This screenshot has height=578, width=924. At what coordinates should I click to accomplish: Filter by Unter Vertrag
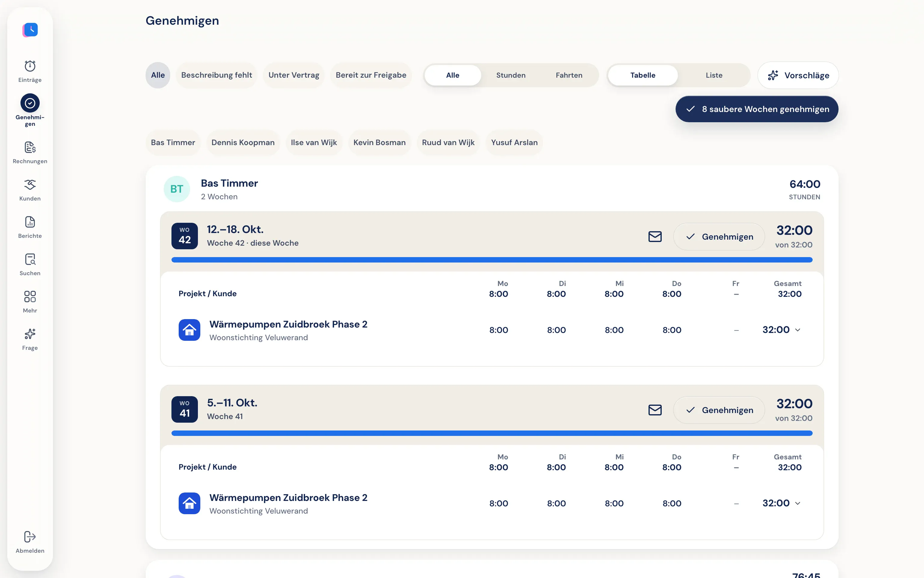pos(294,75)
